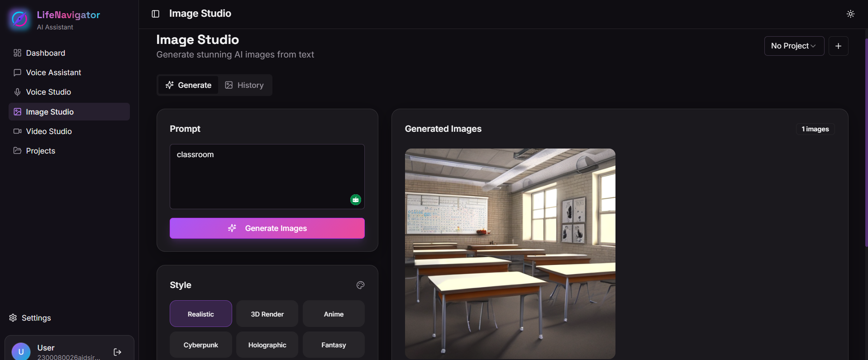Select the Realistic style

(x=201, y=314)
